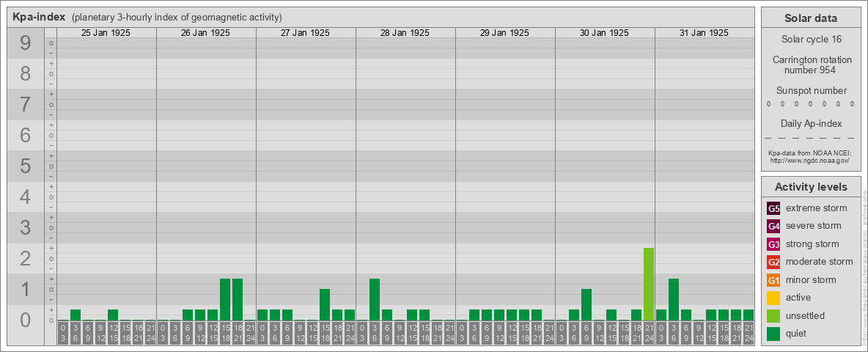This screenshot has height=352, width=868.
Task: Click the 31 Jan 3-6 quiet bar
Action: [x=674, y=299]
